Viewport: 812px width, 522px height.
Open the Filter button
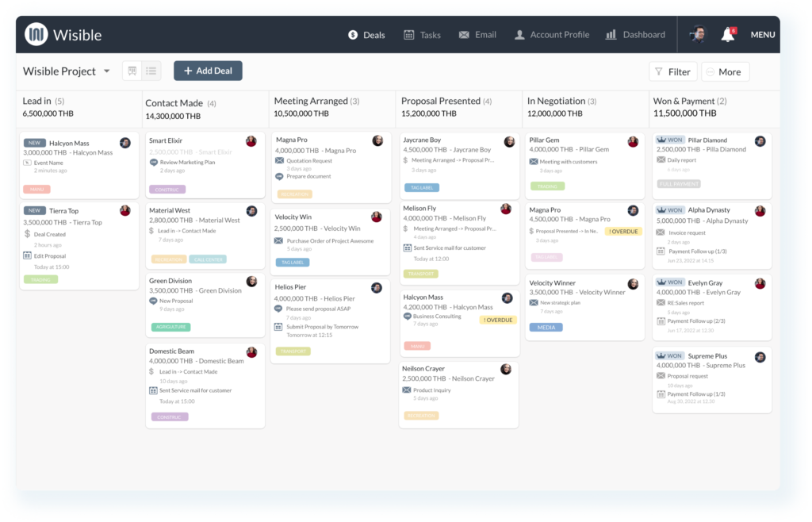click(672, 72)
